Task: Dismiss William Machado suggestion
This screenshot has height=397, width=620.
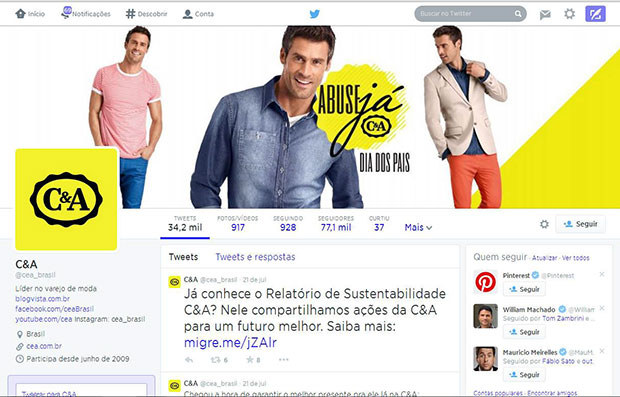Action: pyautogui.click(x=602, y=308)
